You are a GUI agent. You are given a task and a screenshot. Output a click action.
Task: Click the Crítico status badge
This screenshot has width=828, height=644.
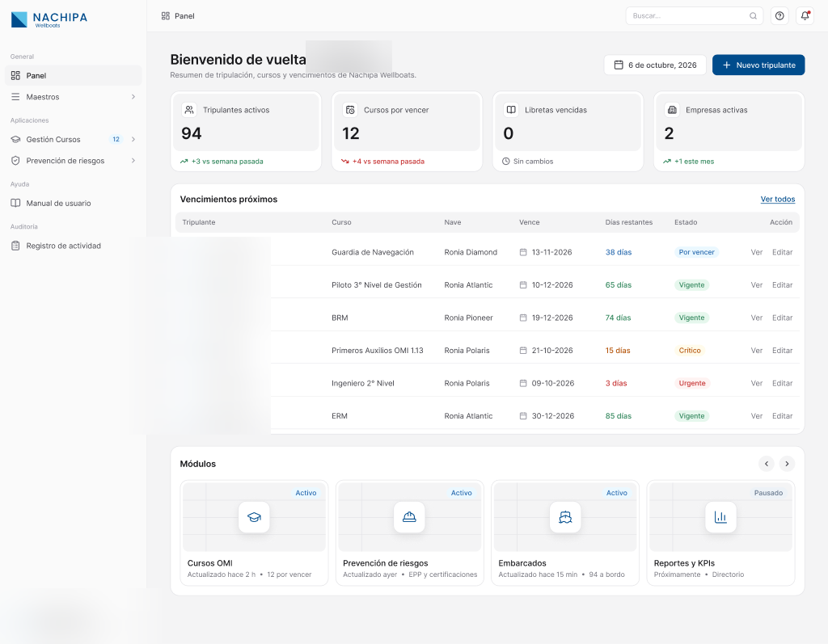(x=690, y=351)
